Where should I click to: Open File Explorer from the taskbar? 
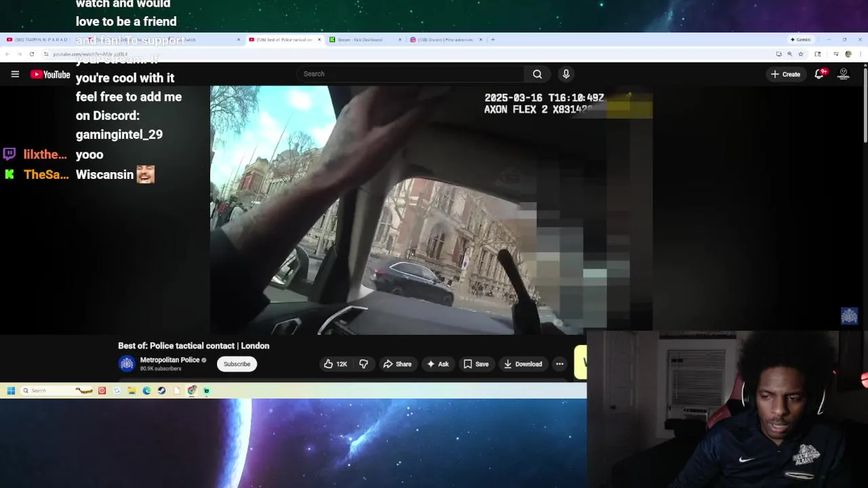[x=132, y=390]
